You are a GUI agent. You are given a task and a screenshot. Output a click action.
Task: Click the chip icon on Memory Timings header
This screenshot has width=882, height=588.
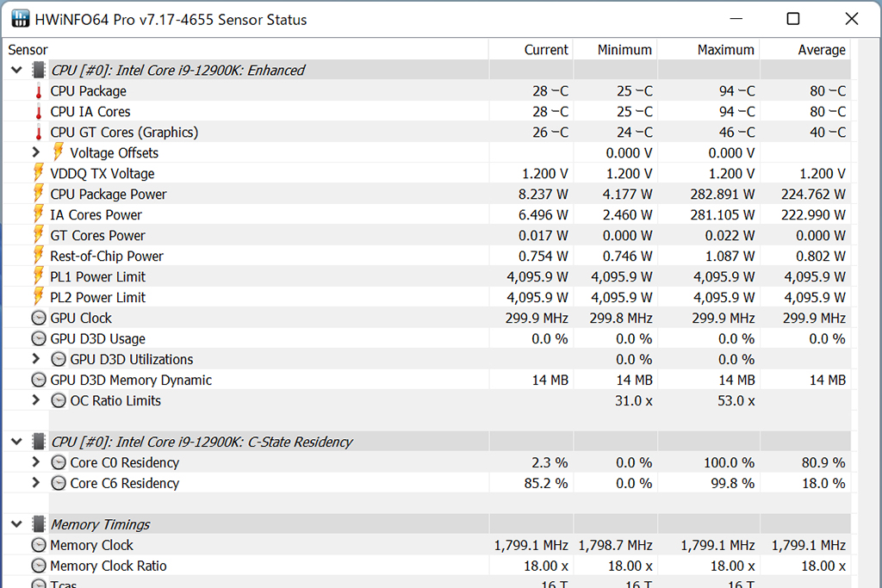pos(39,525)
